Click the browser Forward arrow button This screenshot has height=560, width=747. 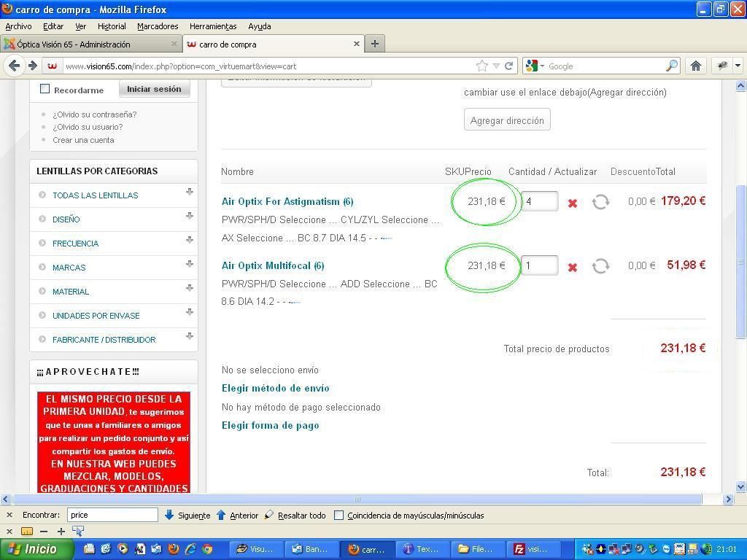(x=32, y=66)
